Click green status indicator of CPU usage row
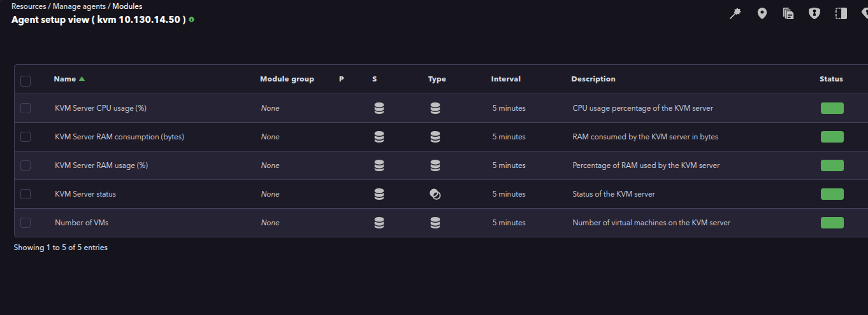Screen dimensions: 868x315 (x=832, y=108)
